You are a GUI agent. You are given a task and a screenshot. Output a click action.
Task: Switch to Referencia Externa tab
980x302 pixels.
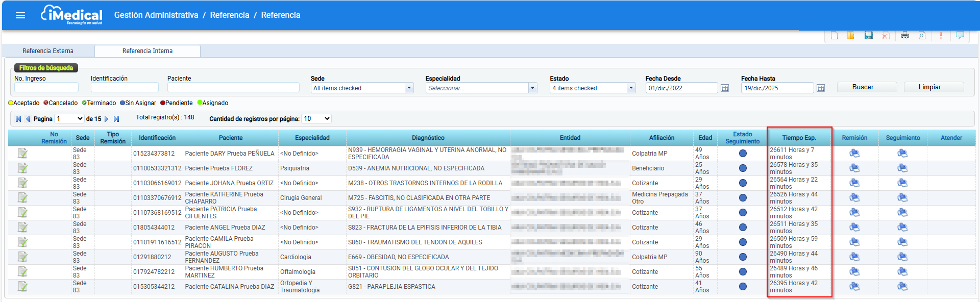coord(48,51)
